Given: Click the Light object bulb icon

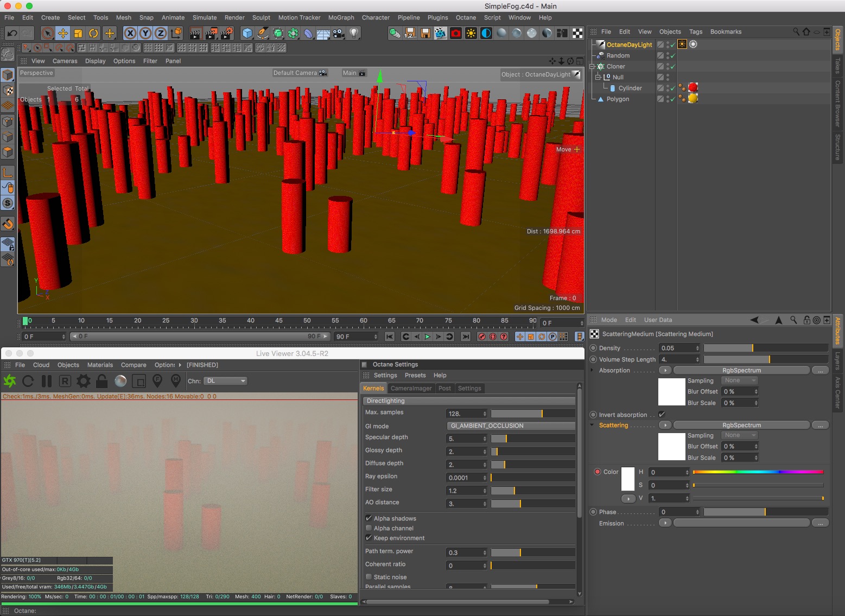Looking at the screenshot, I should click(354, 33).
